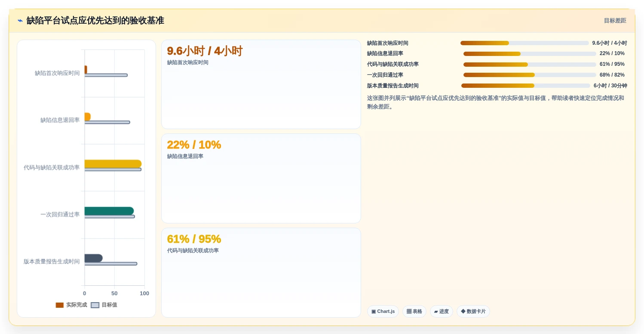Click the panel title 缺陷平台试点应优先达到的验收基准
644x334 pixels.
[x=95, y=21]
